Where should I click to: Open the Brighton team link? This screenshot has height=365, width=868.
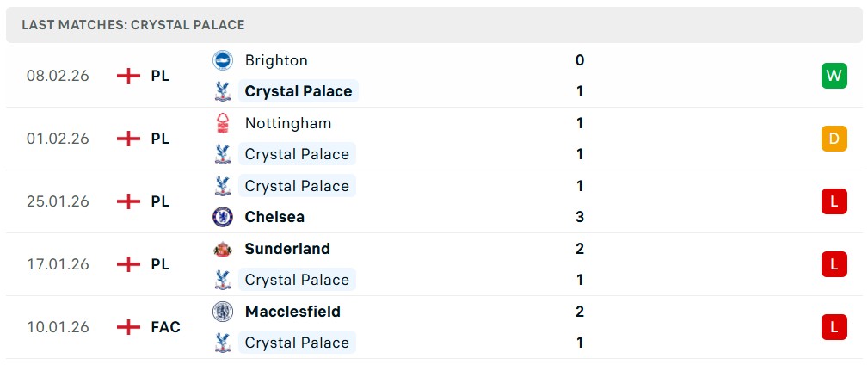pyautogui.click(x=276, y=60)
